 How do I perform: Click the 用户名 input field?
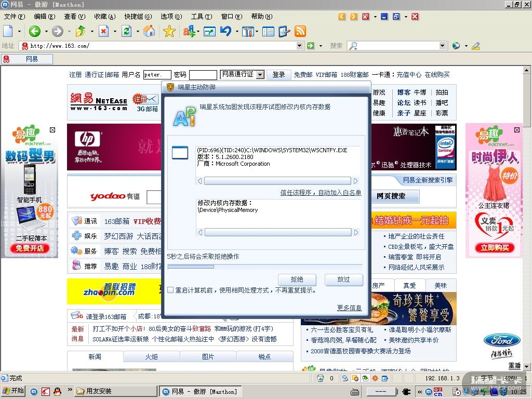[x=157, y=75]
